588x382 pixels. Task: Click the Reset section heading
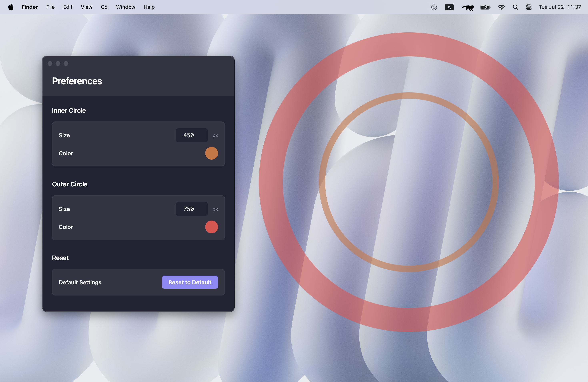coord(60,258)
